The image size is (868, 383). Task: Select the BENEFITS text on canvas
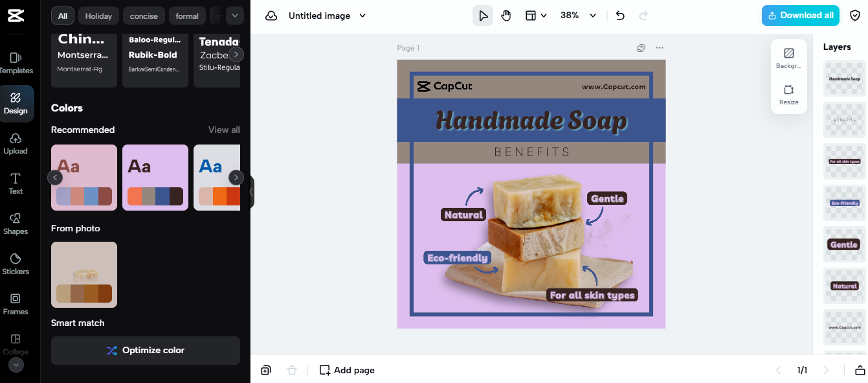(x=532, y=152)
